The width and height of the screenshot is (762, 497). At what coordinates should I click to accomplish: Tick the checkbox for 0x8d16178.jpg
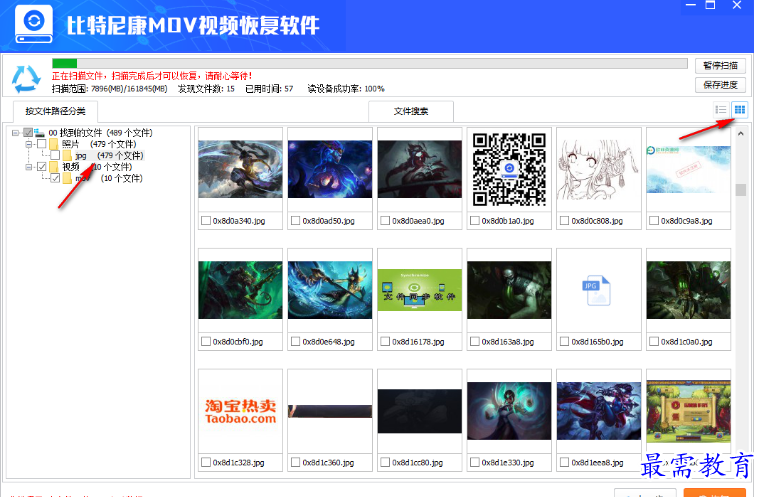coord(385,342)
